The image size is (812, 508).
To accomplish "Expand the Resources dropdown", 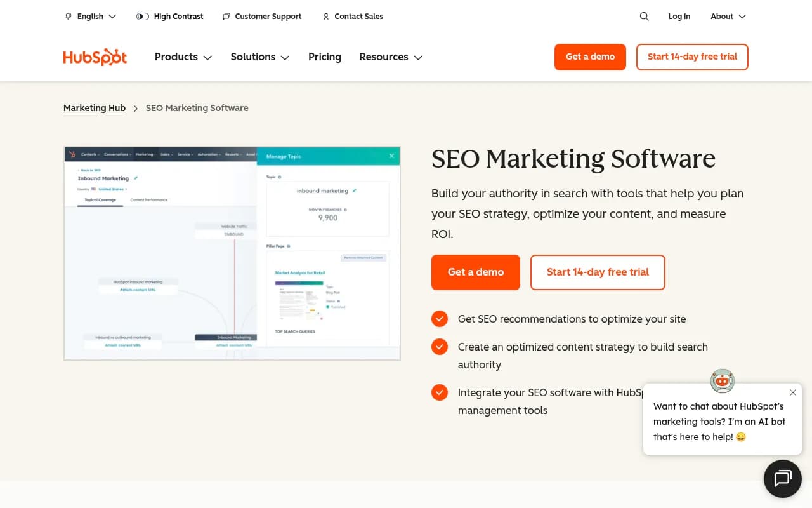I will [390, 57].
